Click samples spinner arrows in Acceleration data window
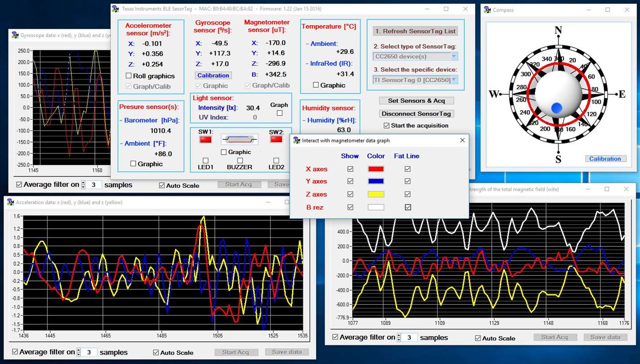 tap(79, 352)
